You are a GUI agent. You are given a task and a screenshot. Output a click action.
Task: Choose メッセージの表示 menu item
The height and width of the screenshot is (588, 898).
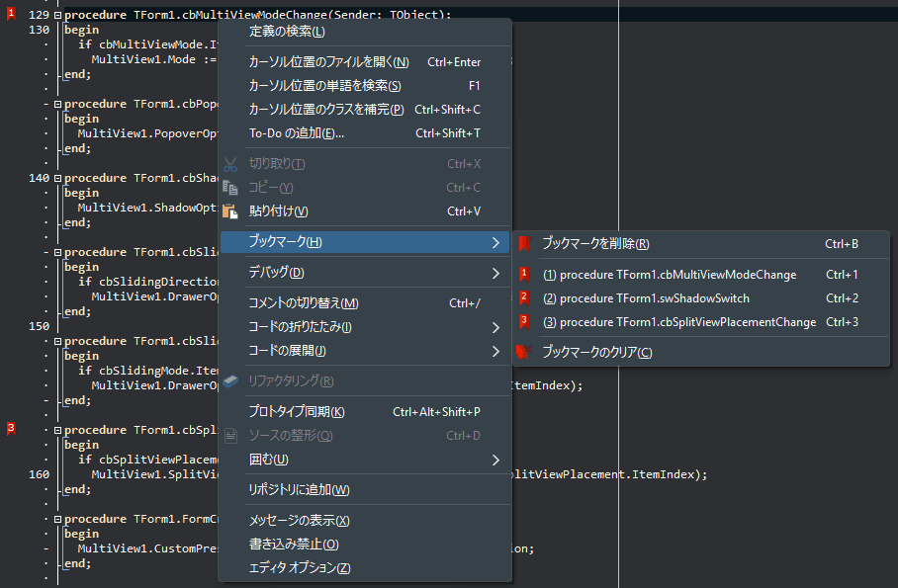pos(365,521)
